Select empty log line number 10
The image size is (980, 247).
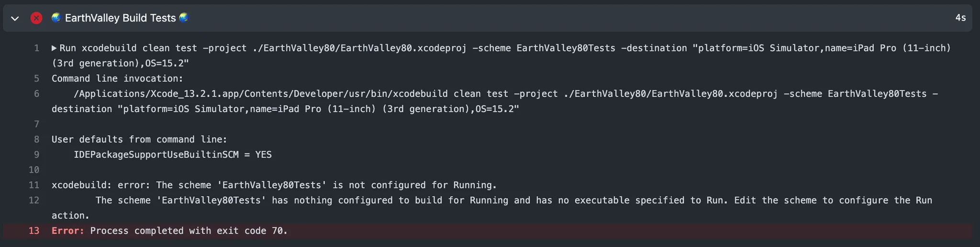point(34,170)
